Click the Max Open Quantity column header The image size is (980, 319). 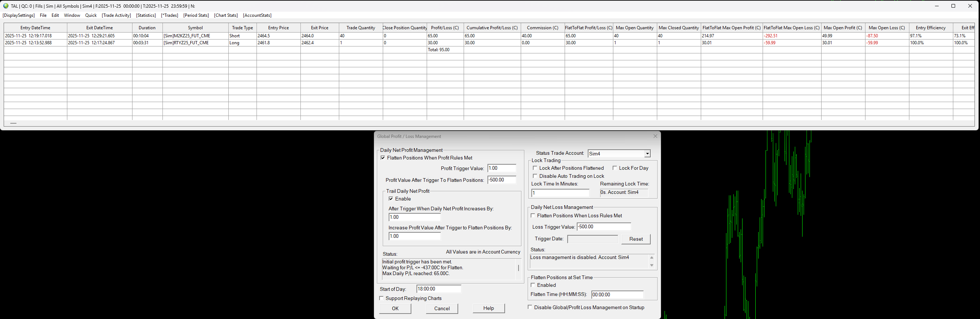click(x=635, y=28)
